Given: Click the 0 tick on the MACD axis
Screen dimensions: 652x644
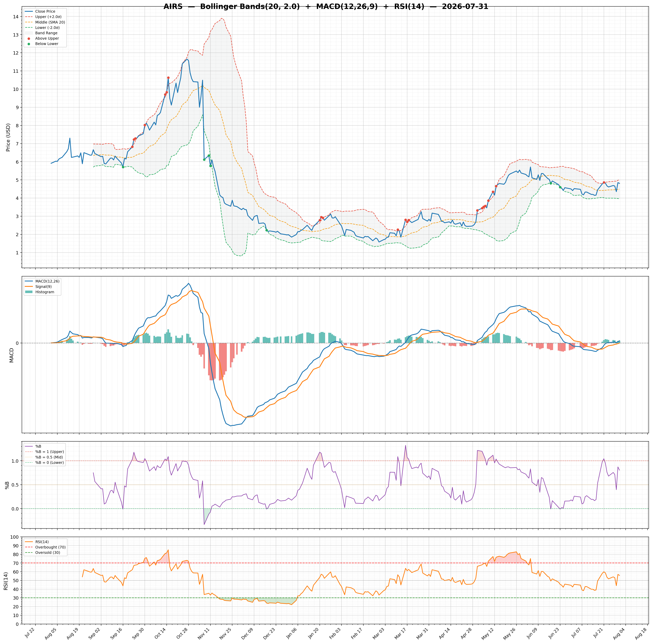Looking at the screenshot, I should point(17,343).
